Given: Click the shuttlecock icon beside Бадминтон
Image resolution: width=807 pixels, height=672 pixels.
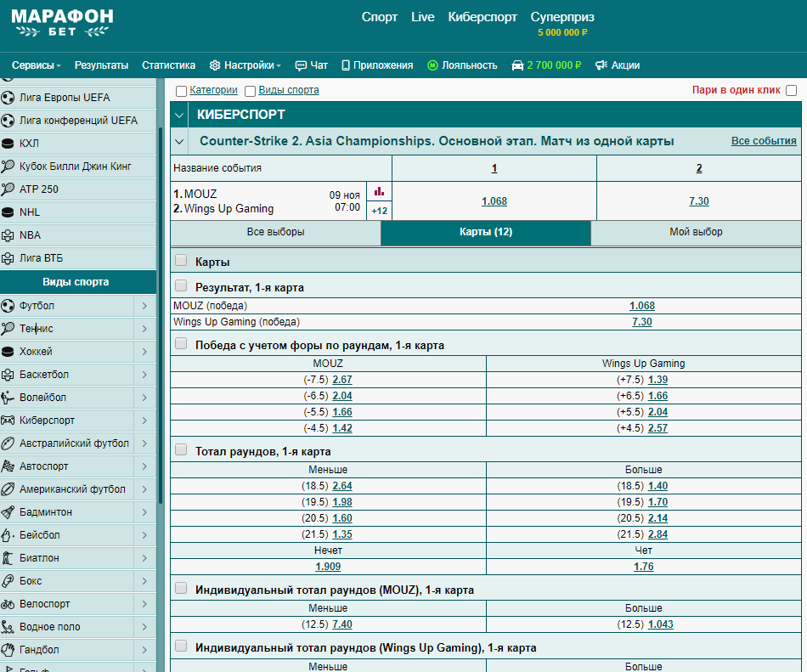Looking at the screenshot, I should 8,512.
